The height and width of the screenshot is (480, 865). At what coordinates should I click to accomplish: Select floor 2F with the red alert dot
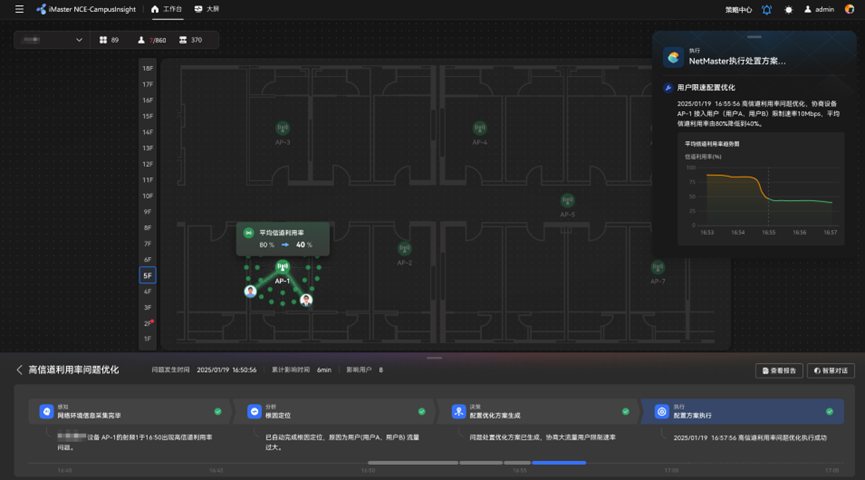(147, 323)
